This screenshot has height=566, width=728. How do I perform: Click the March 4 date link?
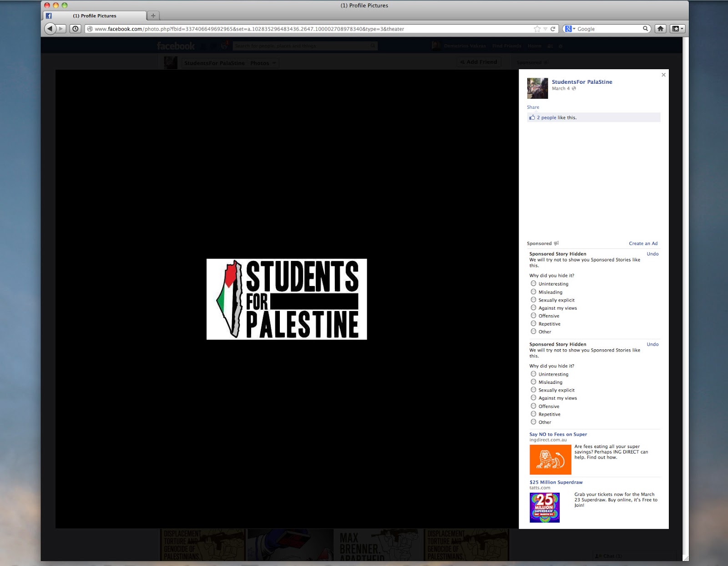coord(561,88)
